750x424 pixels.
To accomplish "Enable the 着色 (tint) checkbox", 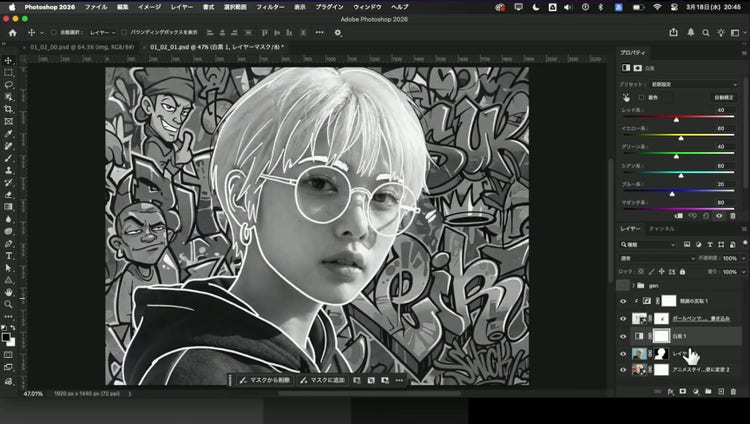I will point(642,98).
